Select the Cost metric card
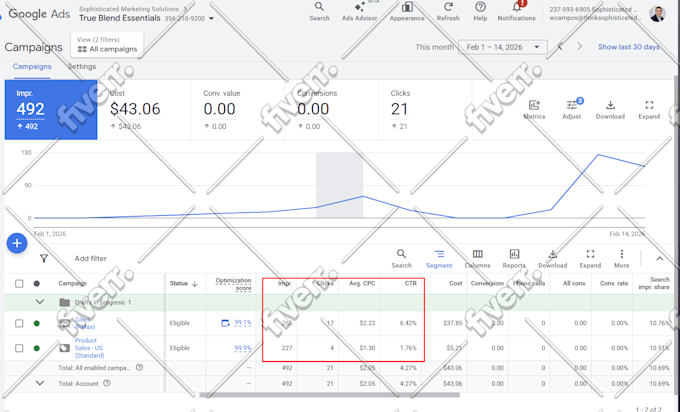This screenshot has width=680, height=412. [144, 110]
